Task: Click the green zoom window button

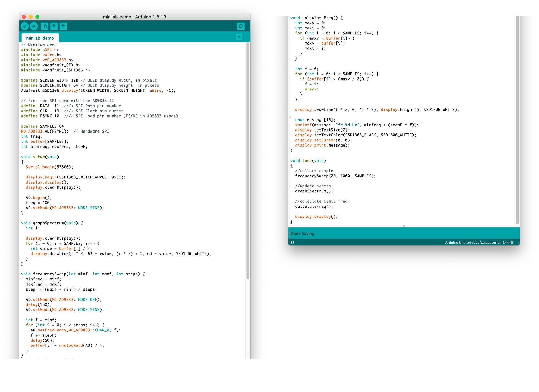Action: coord(37,17)
